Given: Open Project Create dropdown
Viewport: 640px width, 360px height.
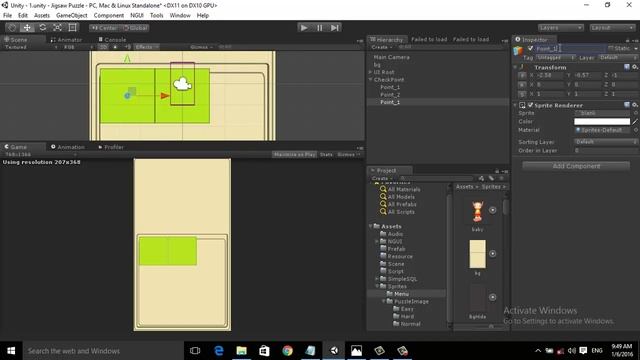Looking at the screenshot, I should (x=382, y=178).
